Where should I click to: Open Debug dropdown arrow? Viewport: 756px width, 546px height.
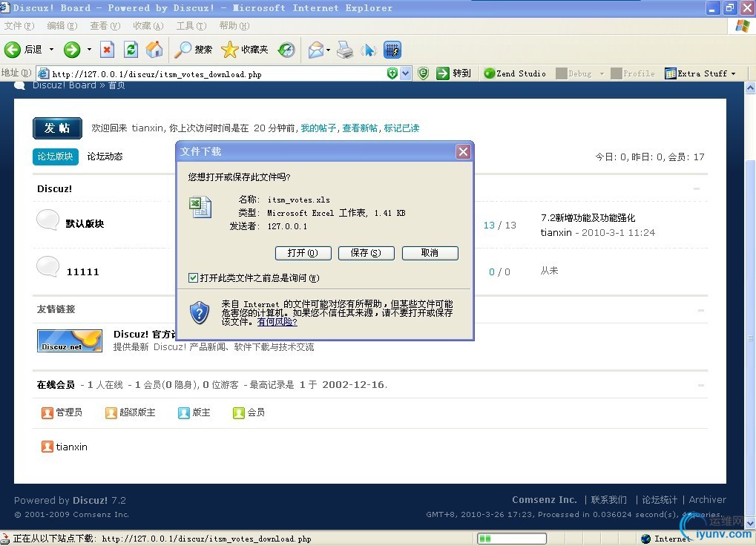pos(602,73)
